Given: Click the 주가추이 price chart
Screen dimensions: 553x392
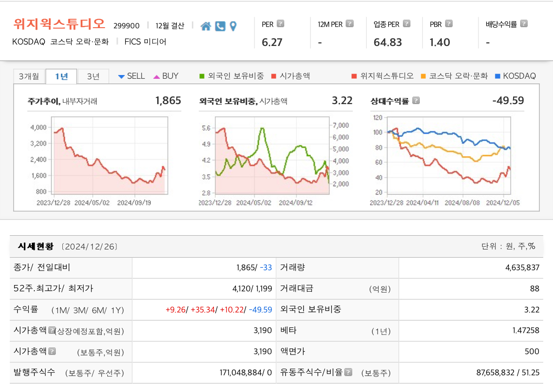Looking at the screenshot, I should (x=109, y=156).
